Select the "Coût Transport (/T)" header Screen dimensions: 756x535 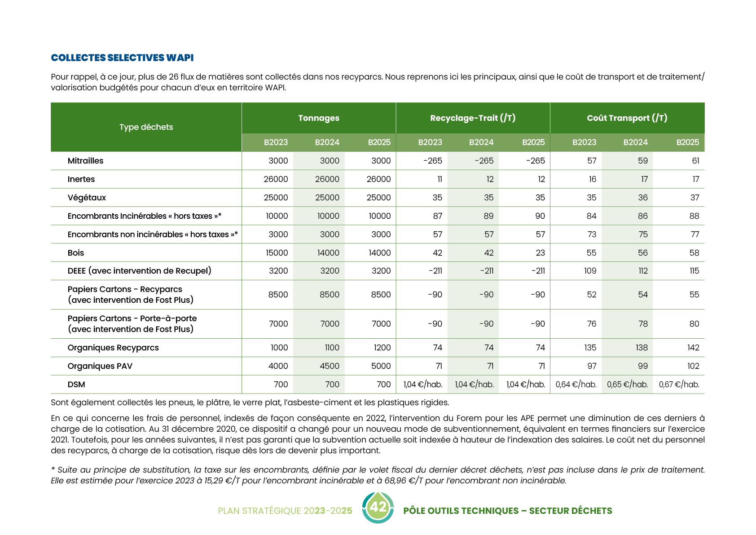coord(627,118)
